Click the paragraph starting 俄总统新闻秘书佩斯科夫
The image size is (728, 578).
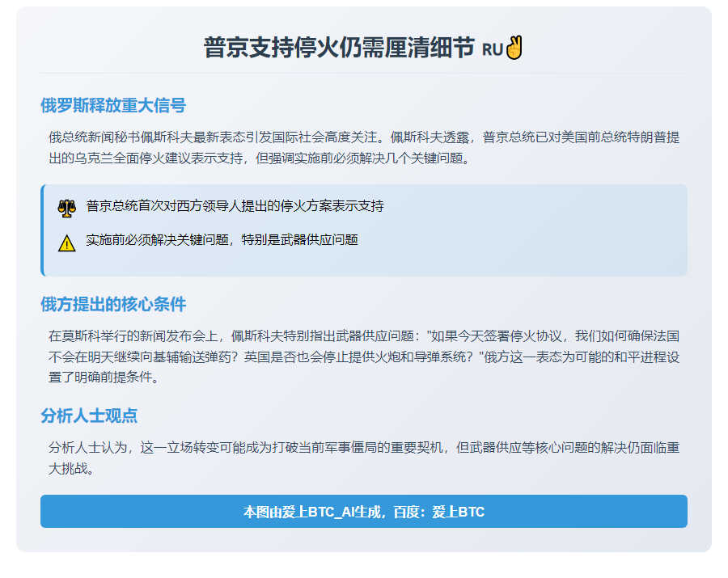tap(364, 147)
